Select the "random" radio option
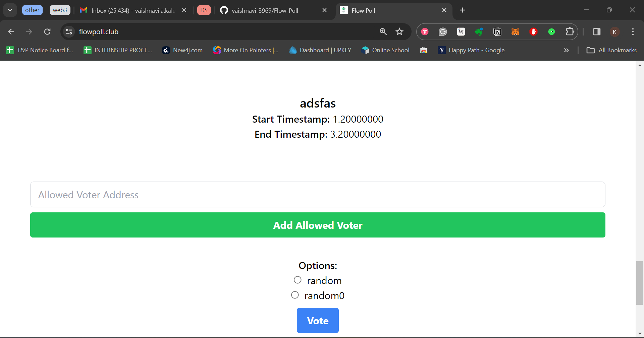Screen dimensions: 644x338 pos(298,280)
